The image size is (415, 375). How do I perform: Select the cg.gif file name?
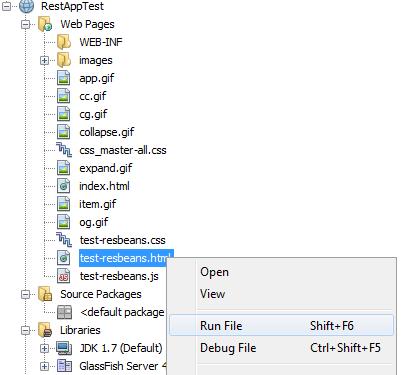coord(93,114)
